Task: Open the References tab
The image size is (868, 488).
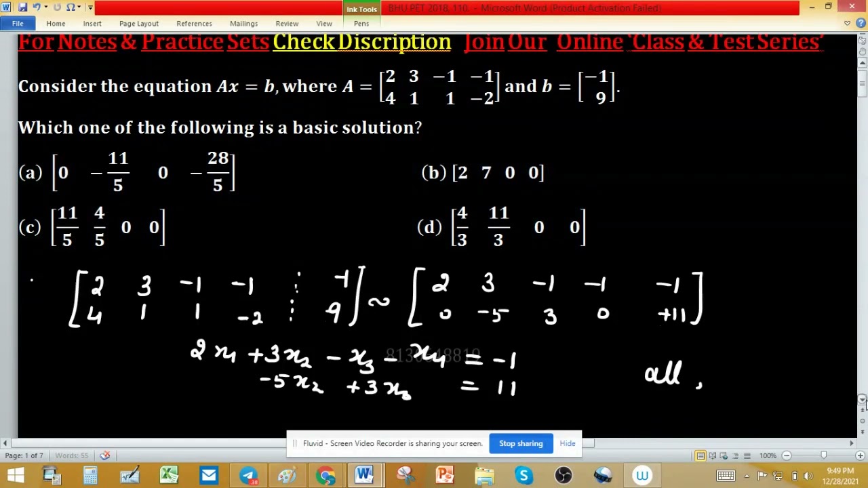Action: (194, 23)
